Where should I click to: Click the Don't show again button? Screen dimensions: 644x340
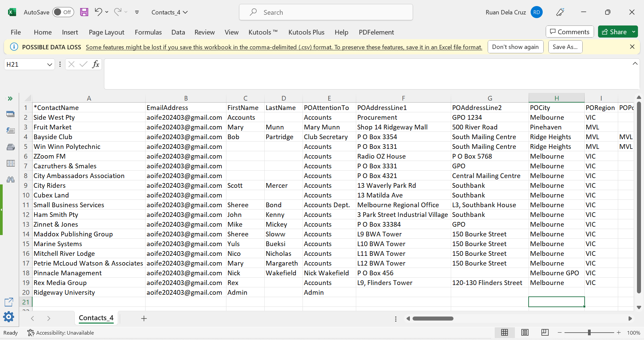pos(515,47)
